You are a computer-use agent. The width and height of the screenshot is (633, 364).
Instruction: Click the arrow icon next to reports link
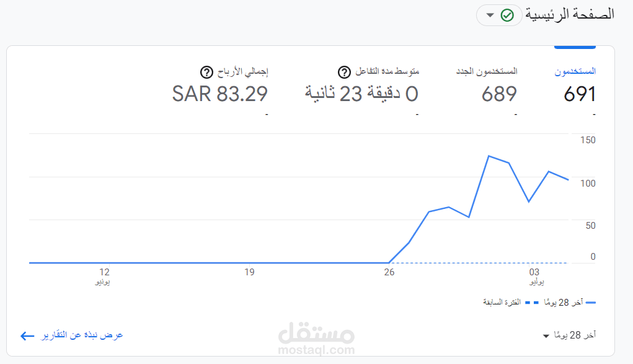(x=27, y=335)
